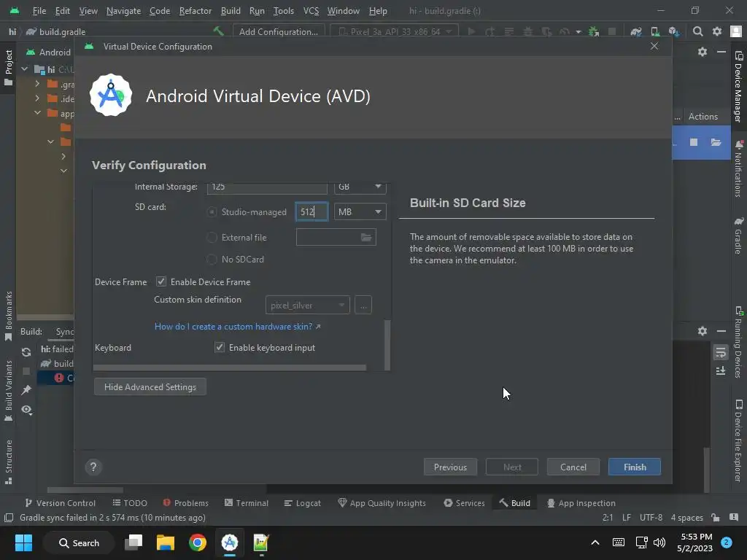Image resolution: width=747 pixels, height=560 pixels.
Task: Click the red error icon in Build tree
Action: point(58,378)
